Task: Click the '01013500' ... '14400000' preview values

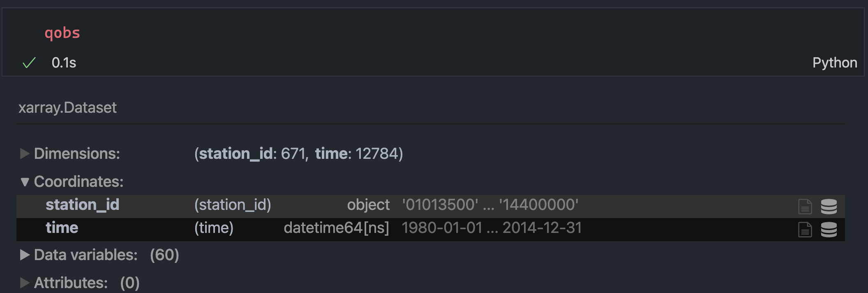Action: pos(490,205)
